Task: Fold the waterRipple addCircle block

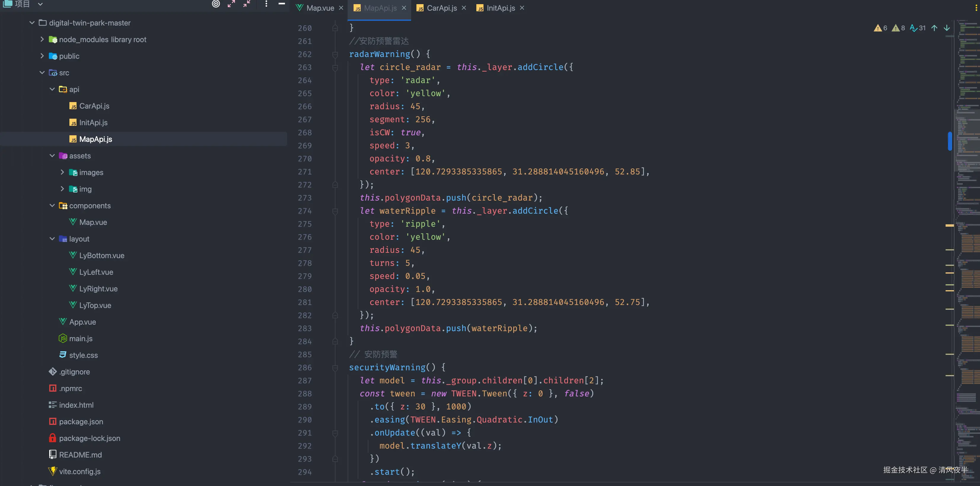Action: pos(335,211)
